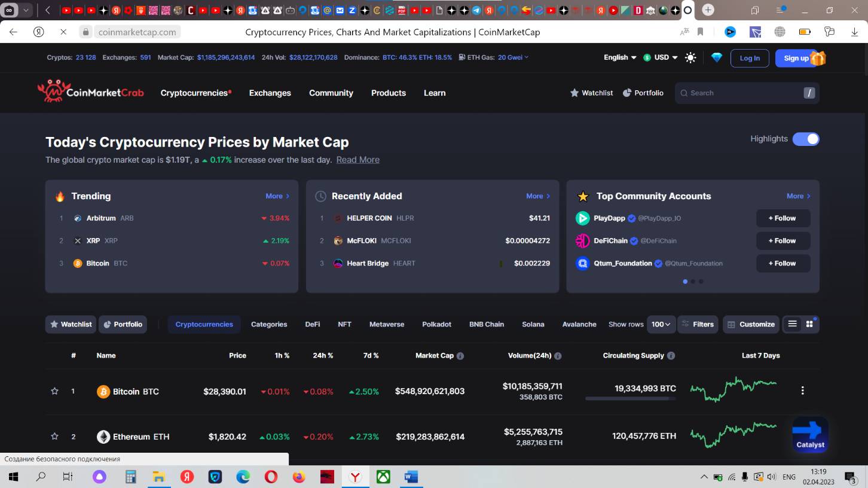
Task: Open the Catalyst floating widget
Action: tap(810, 435)
